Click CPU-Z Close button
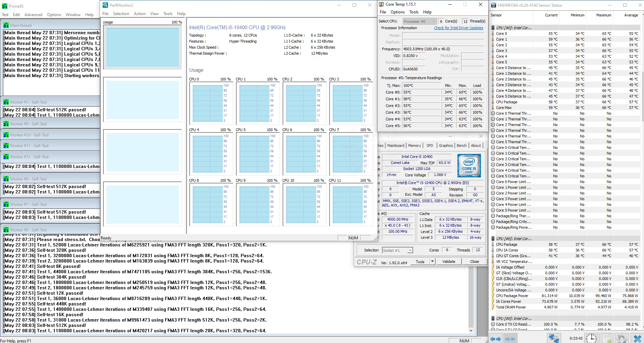 click(x=475, y=262)
